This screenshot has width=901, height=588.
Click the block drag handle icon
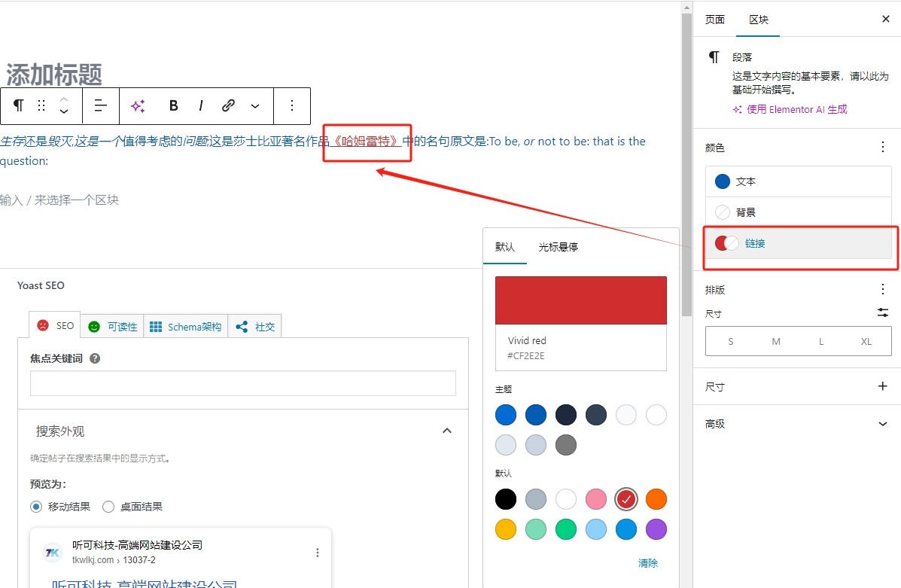(x=41, y=105)
